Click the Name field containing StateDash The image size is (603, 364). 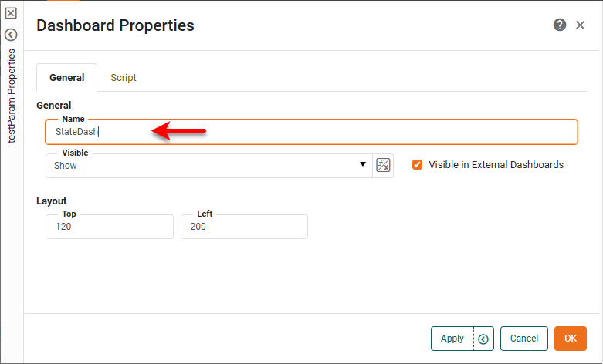pyautogui.click(x=309, y=132)
